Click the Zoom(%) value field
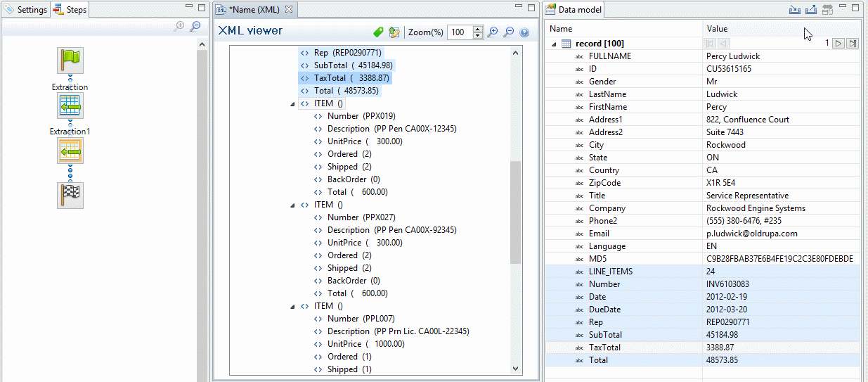This screenshot has width=868, height=382. point(460,32)
